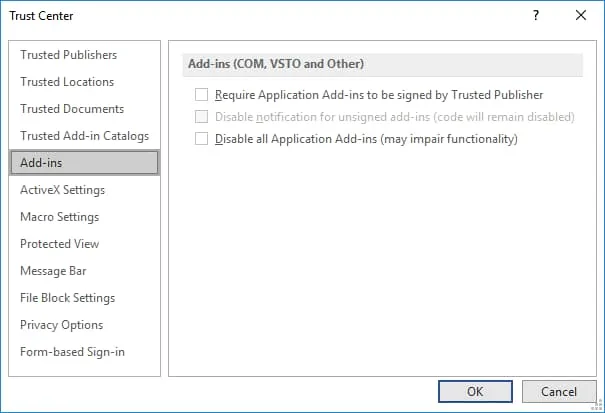Check Disable all Application Add-ins option

point(202,139)
